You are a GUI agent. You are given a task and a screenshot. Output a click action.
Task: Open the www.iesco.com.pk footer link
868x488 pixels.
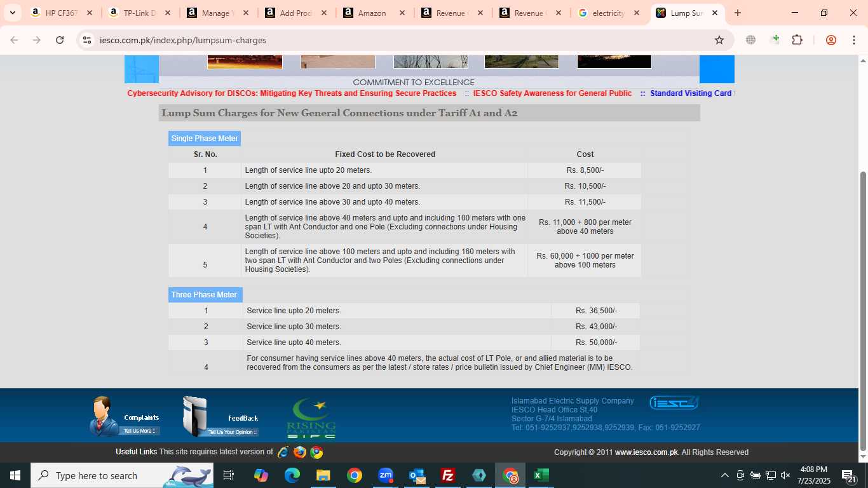pyautogui.click(x=646, y=452)
